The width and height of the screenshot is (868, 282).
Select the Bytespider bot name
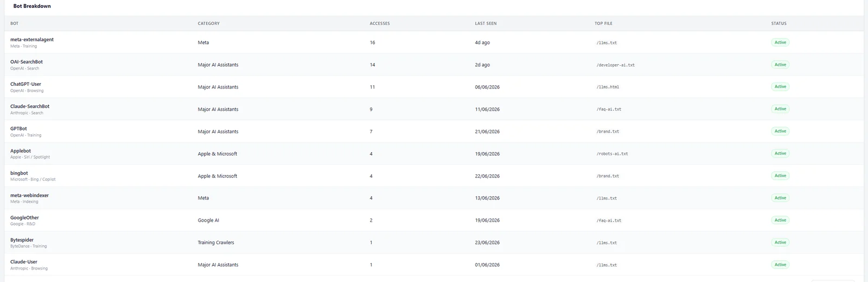click(22, 240)
